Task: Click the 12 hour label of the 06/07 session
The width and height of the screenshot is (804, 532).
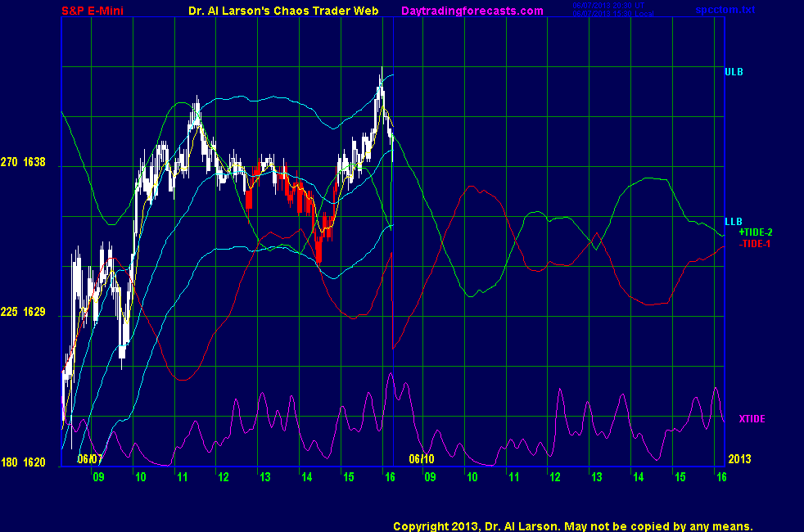Action: [x=223, y=477]
